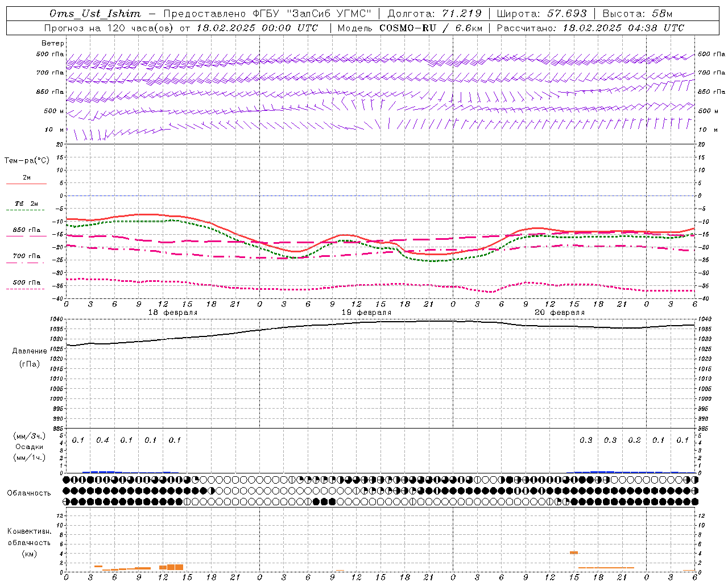The width and height of the screenshot is (728, 582).
Task: Click the station name Oms_Ust_Ishim
Action: [x=95, y=14]
